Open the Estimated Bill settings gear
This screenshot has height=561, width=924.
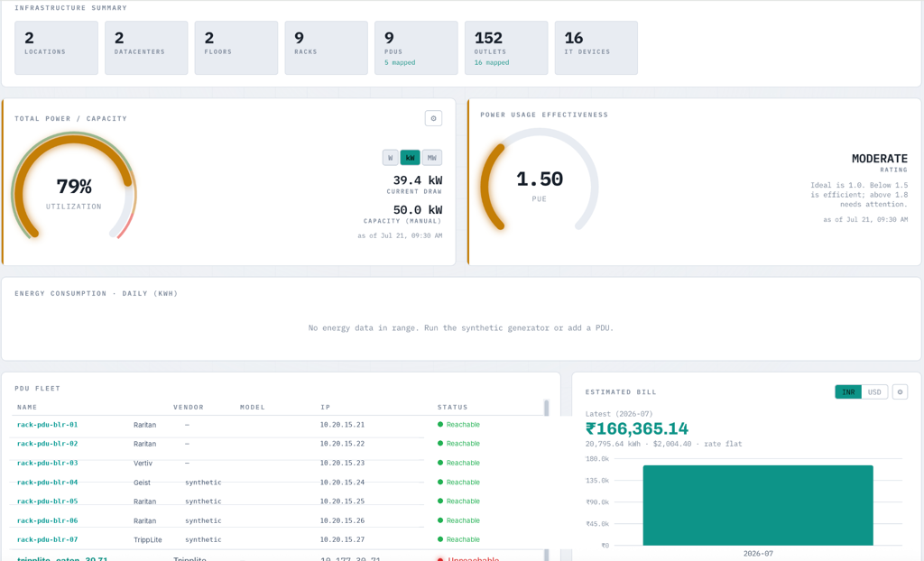pos(900,391)
